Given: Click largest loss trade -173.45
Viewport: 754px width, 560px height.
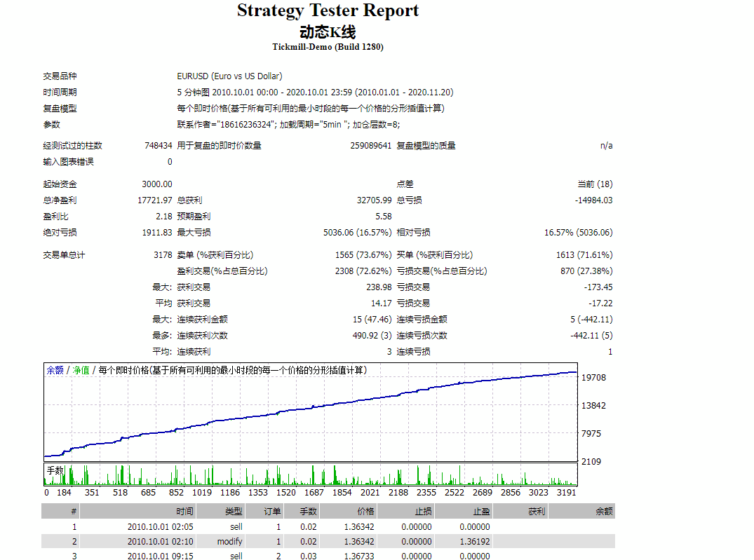Looking at the screenshot, I should (x=598, y=287).
